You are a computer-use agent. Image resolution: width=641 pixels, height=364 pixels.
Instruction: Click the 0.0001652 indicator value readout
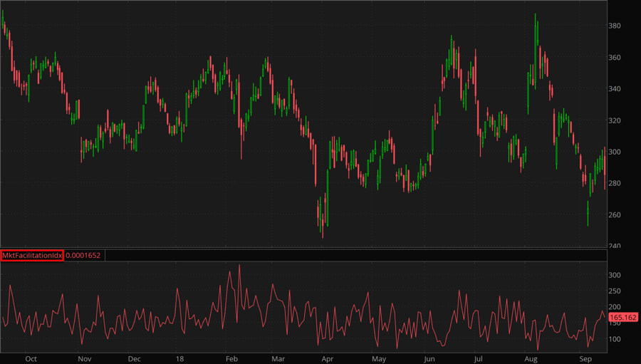[84, 255]
